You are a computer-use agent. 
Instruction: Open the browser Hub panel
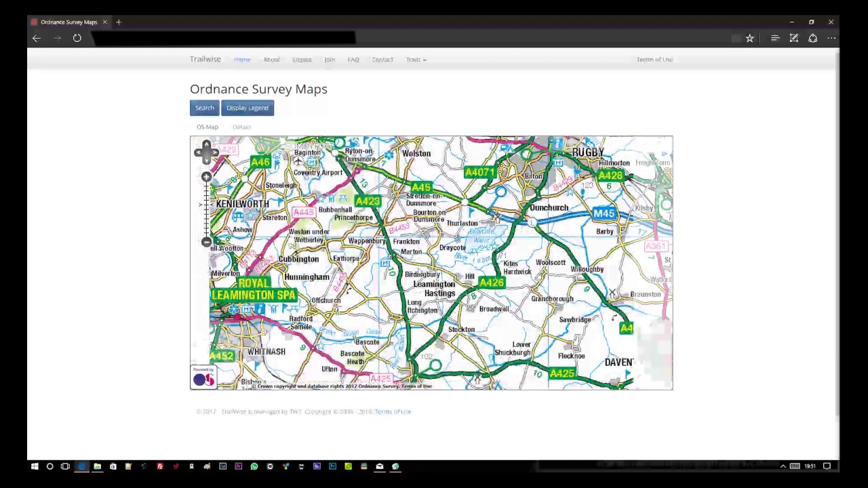775,39
